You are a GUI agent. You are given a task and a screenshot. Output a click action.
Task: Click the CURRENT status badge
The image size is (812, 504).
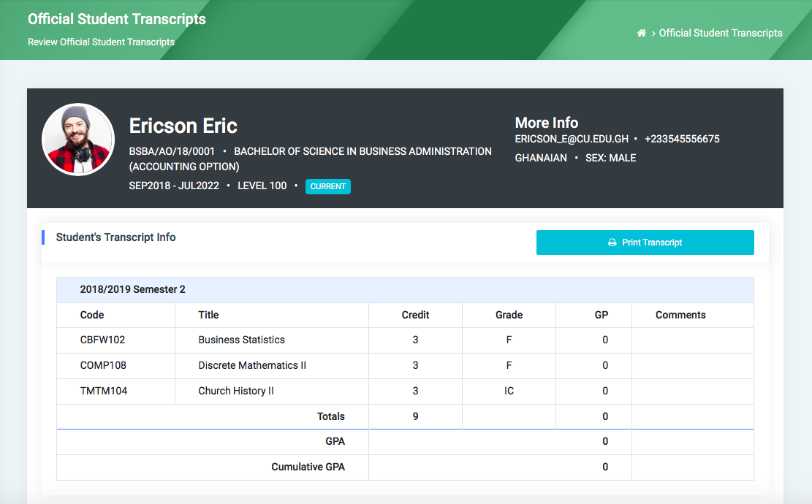(x=327, y=186)
